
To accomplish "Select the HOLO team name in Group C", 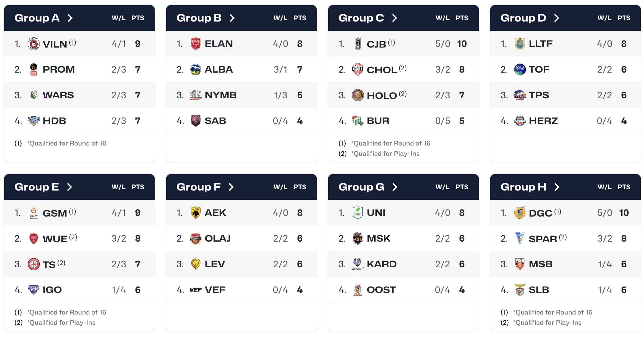I will click(382, 95).
